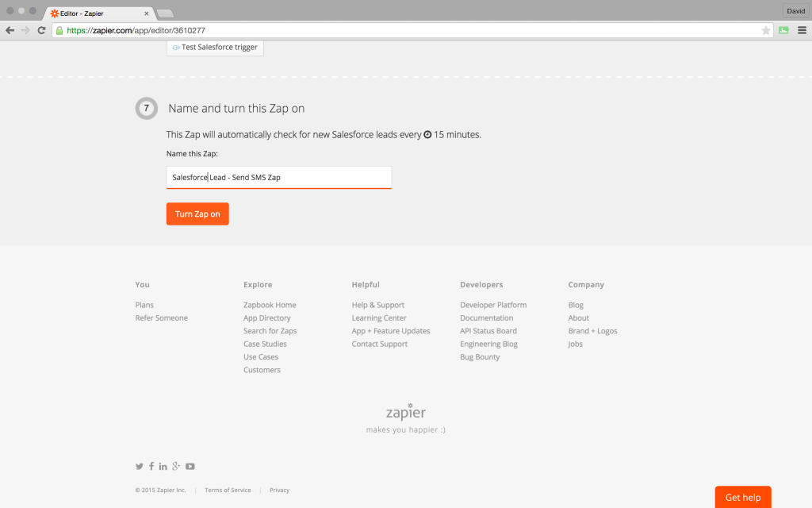Open the Plans footer link
The width and height of the screenshot is (812, 508).
(144, 305)
